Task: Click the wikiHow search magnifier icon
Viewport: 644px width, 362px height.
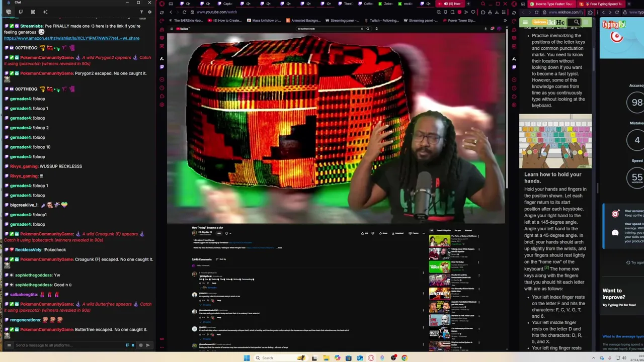Action: tap(577, 22)
